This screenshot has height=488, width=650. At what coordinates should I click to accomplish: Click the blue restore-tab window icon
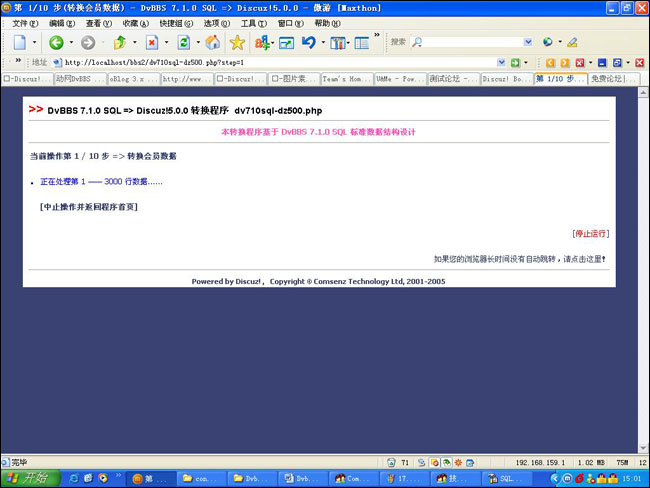point(617,63)
